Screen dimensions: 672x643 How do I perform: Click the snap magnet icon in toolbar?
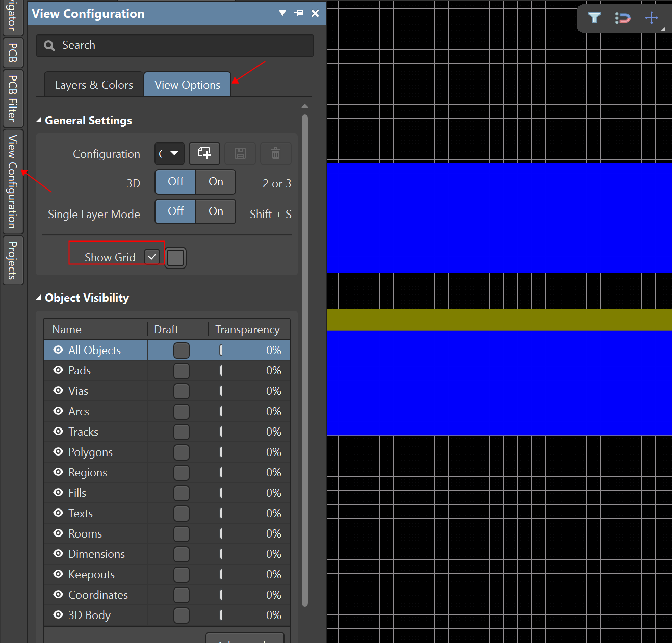[x=623, y=18]
